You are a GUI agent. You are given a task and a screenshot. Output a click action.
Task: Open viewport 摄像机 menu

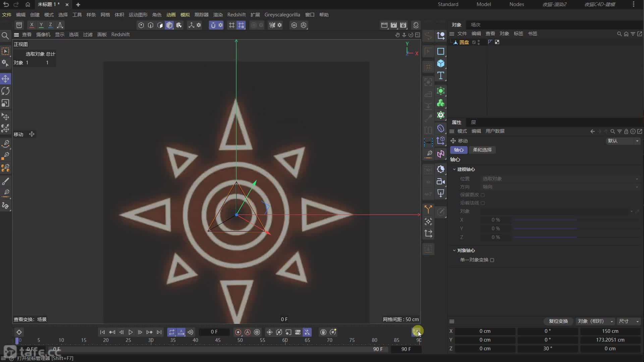(x=43, y=35)
